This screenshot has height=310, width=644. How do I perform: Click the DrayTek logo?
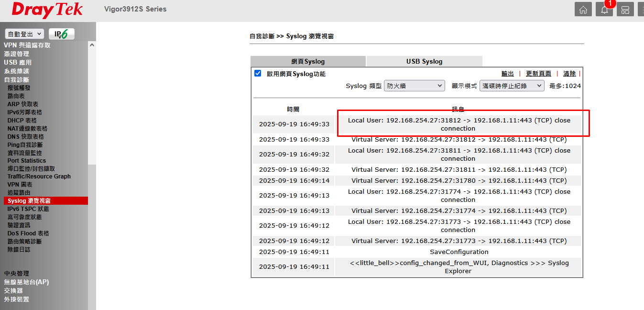(x=47, y=10)
